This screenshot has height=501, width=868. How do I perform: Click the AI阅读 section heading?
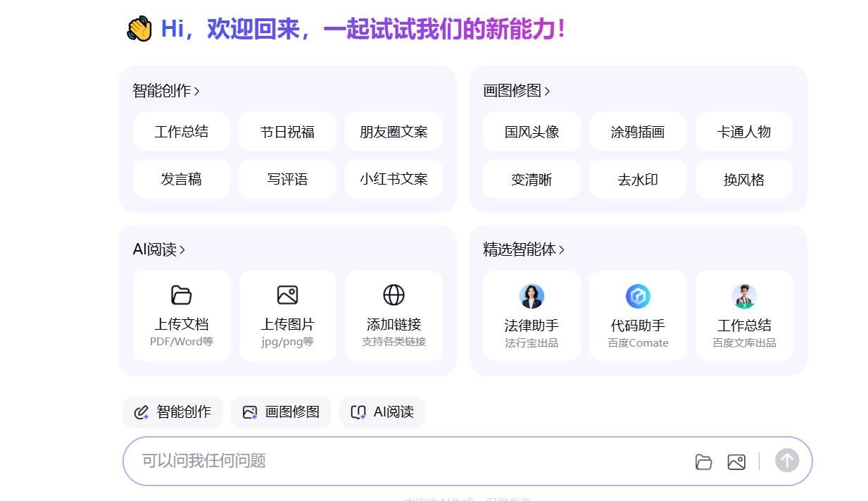(155, 249)
